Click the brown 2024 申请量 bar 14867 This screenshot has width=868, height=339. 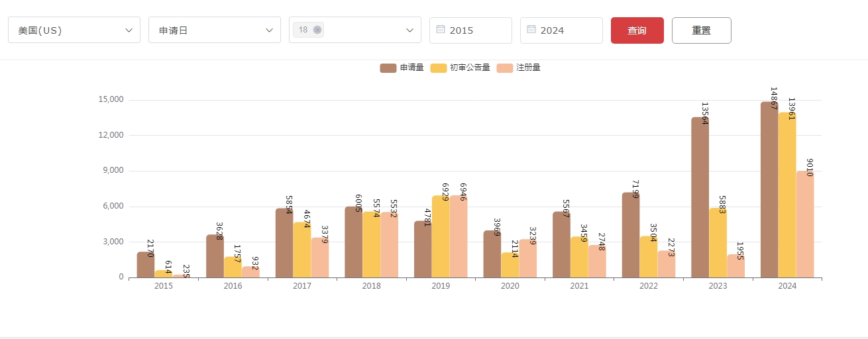[x=769, y=192]
